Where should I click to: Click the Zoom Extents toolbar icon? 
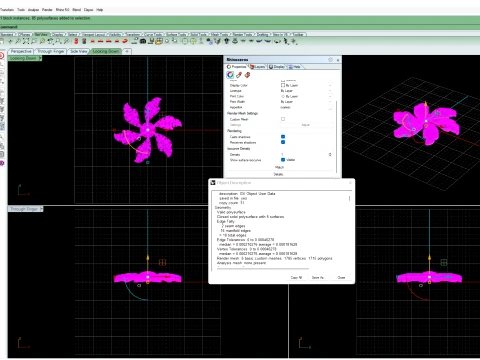point(26,41)
